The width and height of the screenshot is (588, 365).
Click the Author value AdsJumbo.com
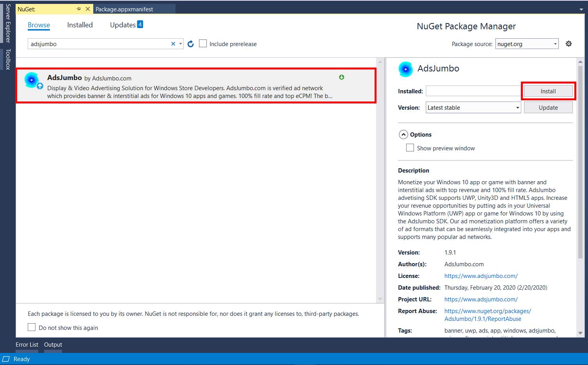click(x=464, y=264)
